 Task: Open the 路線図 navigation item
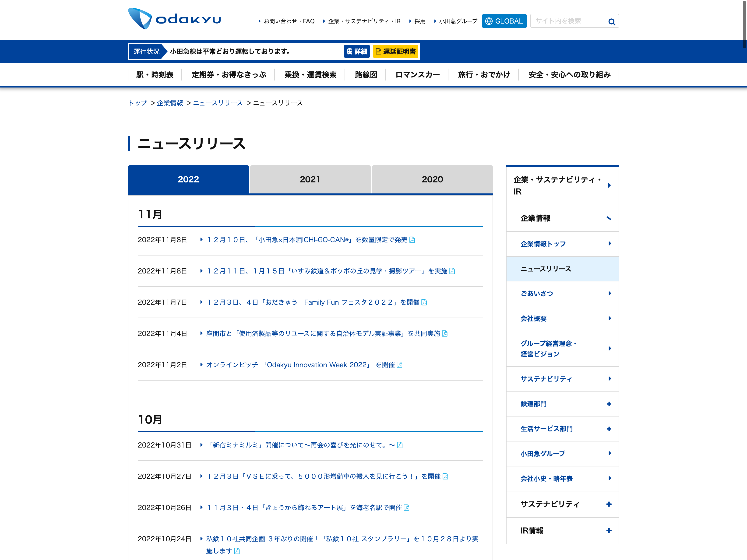pyautogui.click(x=366, y=75)
